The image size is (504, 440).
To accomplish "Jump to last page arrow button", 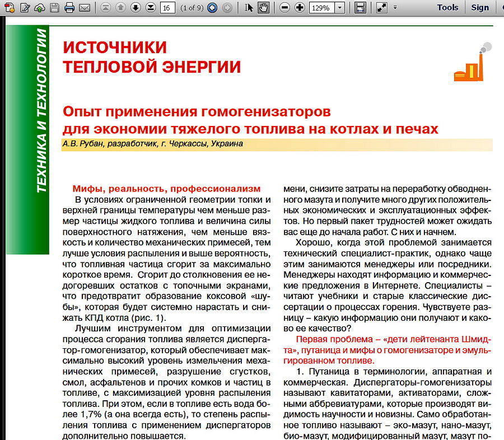I will point(151,7).
